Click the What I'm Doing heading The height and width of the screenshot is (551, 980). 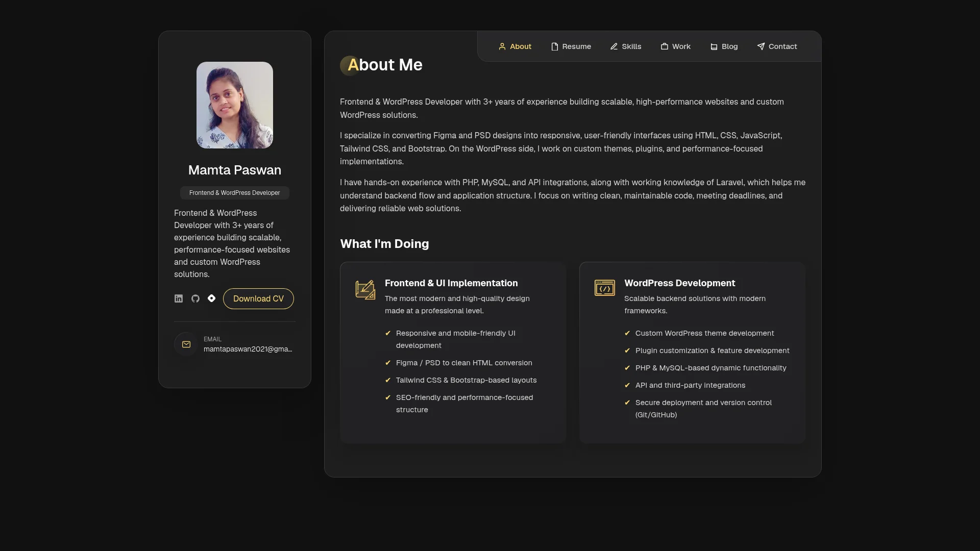384,244
